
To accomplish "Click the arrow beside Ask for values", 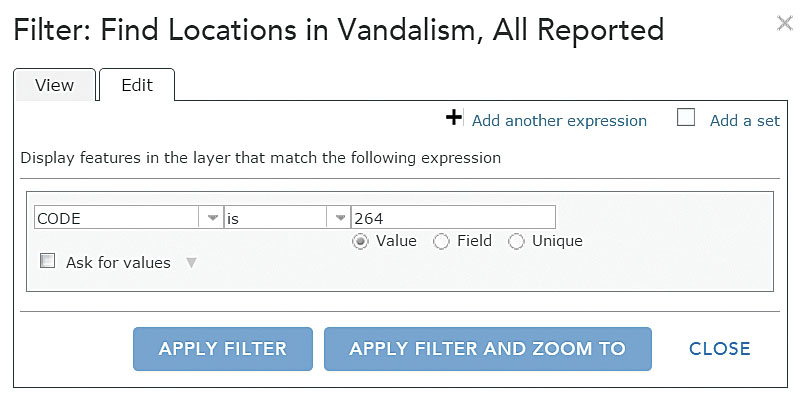I will click(x=192, y=263).
